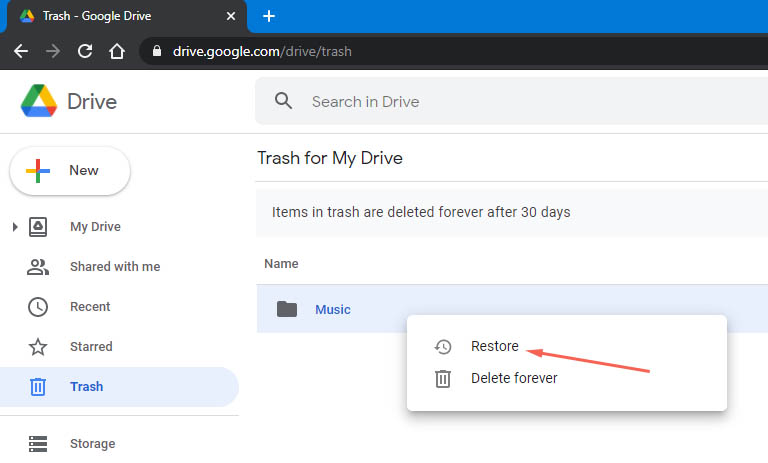Click the browser forward arrow
Viewport: 768px width, 463px height.
pos(53,51)
